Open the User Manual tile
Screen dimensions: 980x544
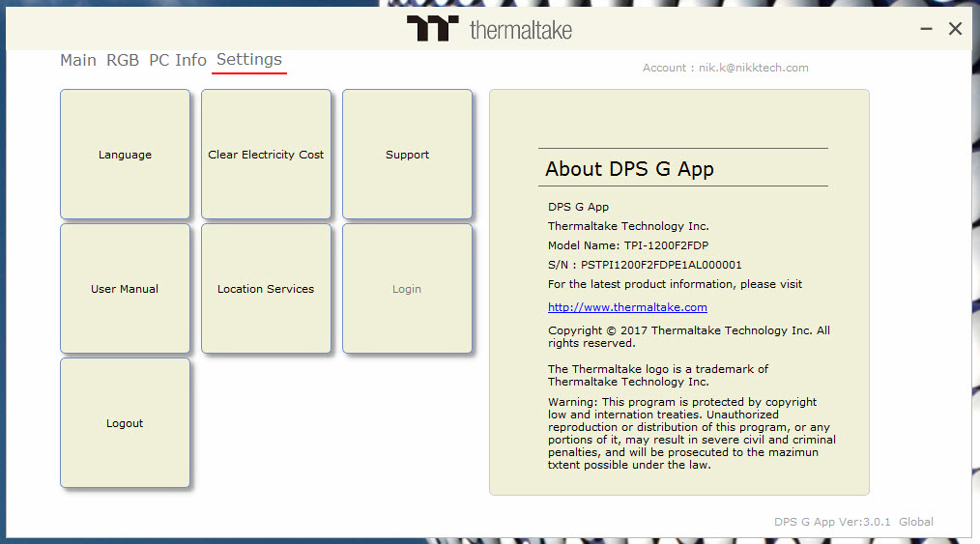pos(125,289)
